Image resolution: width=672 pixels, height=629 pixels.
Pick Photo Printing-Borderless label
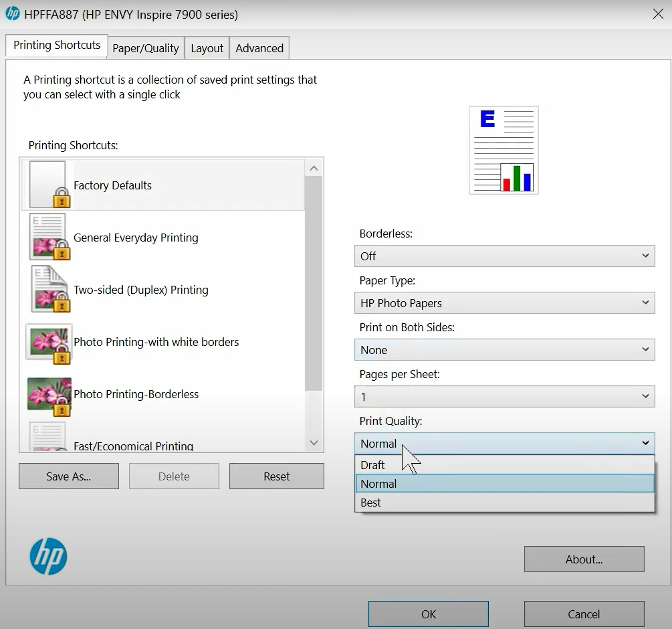(136, 395)
